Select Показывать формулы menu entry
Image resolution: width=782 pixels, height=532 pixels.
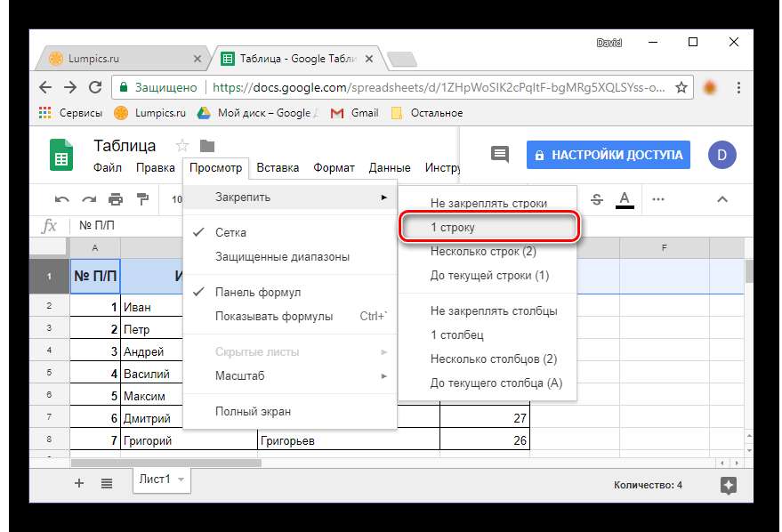290,316
